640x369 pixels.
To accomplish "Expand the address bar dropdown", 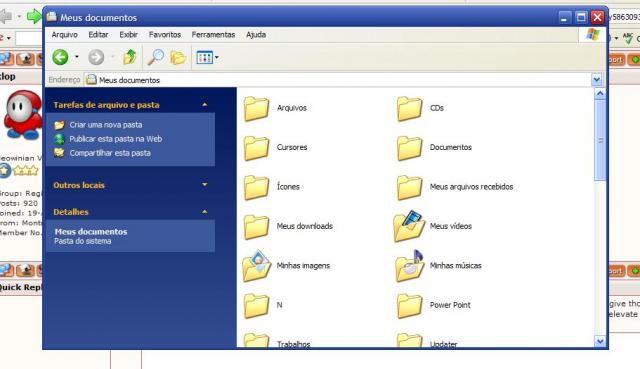I will [596, 80].
